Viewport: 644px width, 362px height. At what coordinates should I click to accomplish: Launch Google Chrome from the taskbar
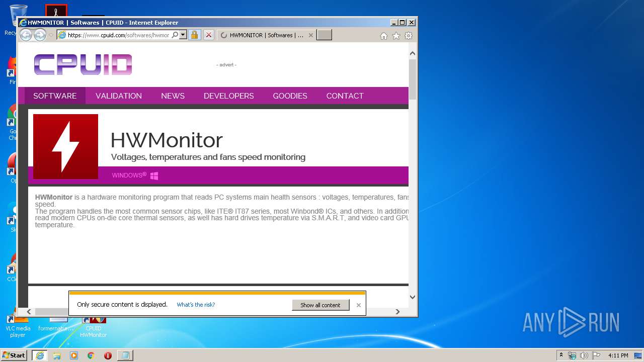point(91,355)
